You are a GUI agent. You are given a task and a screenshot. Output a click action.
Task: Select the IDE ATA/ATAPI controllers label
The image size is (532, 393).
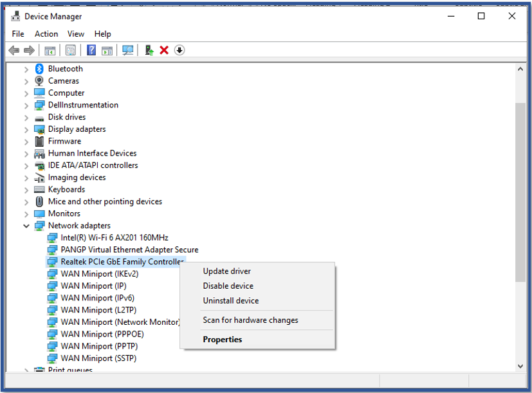point(93,165)
